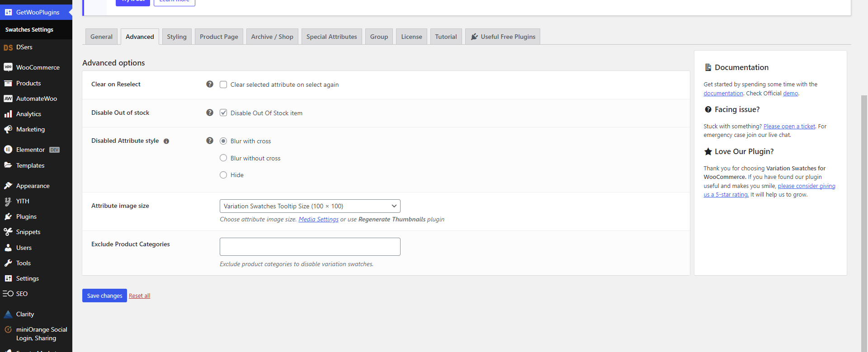Viewport: 868px width, 352px height.
Task: Select the Hide radio button
Action: [x=223, y=175]
